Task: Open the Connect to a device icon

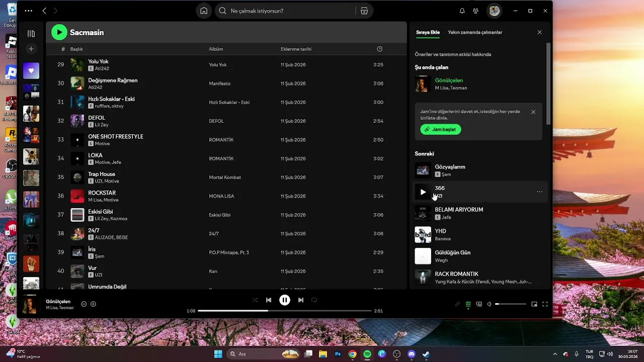Action: (479, 304)
